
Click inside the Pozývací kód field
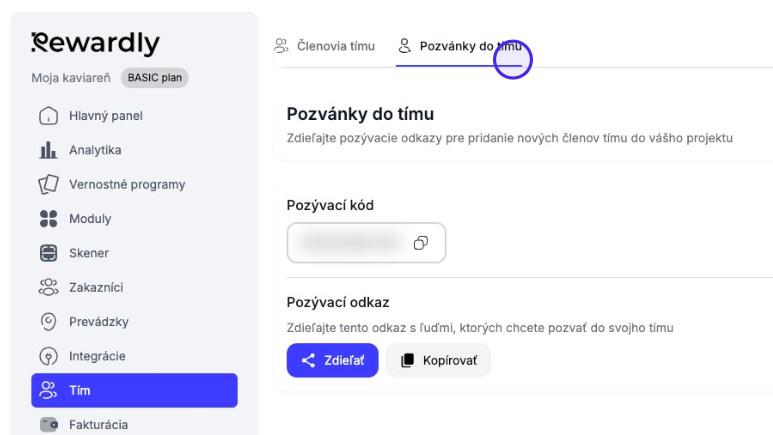click(366, 243)
